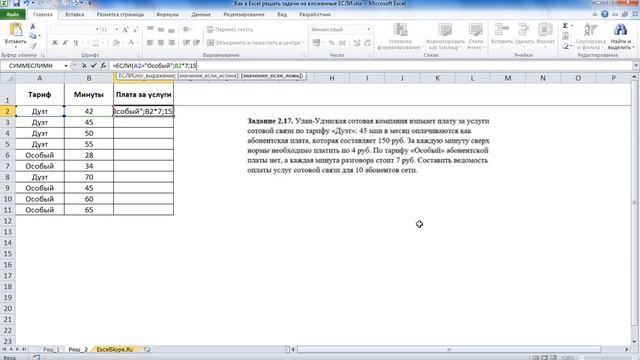Switch to the Вид (View) ribbon tab

pyautogui.click(x=282, y=14)
